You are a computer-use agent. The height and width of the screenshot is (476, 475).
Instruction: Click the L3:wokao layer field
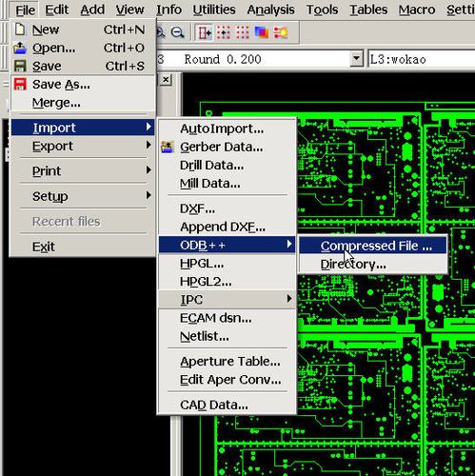click(422, 59)
